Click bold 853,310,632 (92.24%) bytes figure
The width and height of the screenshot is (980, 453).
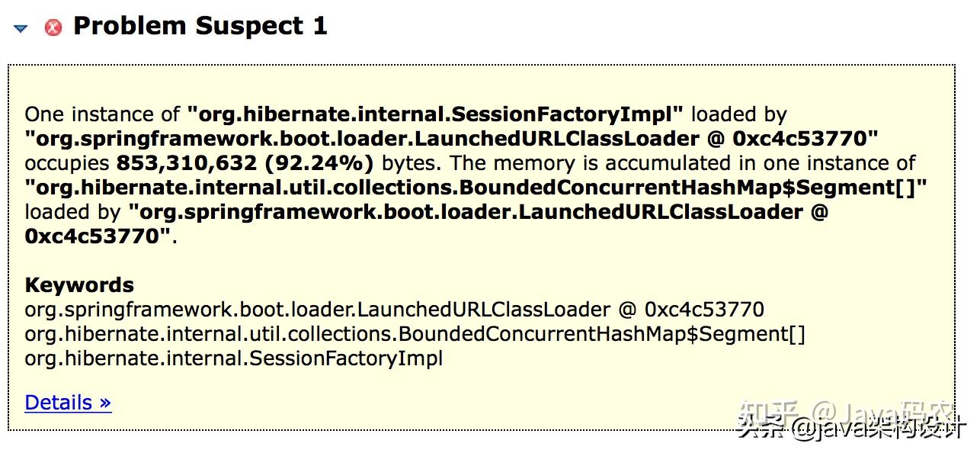245,163
